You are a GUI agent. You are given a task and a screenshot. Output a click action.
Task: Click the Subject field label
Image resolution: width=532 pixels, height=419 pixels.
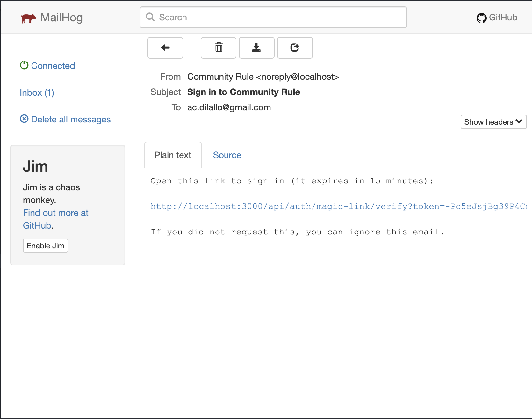[x=166, y=92]
